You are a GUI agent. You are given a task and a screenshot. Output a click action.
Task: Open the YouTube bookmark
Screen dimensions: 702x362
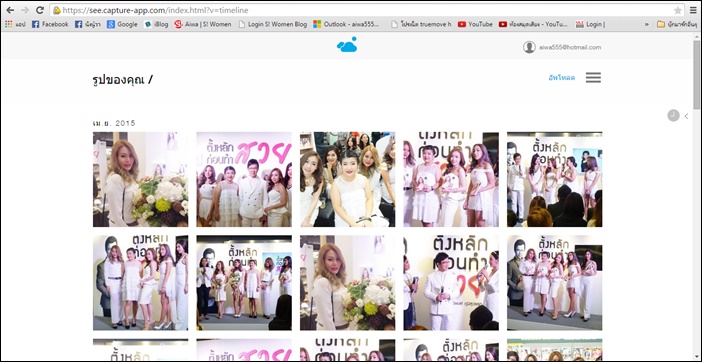(x=475, y=24)
